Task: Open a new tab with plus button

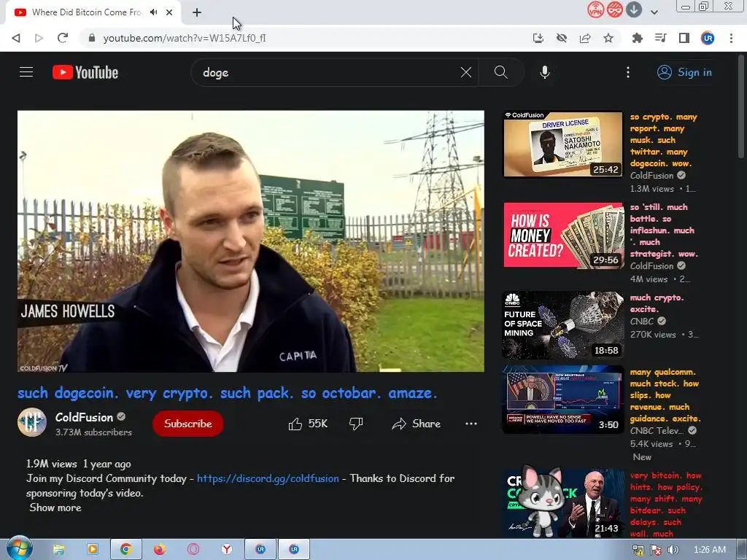Action: pyautogui.click(x=197, y=12)
